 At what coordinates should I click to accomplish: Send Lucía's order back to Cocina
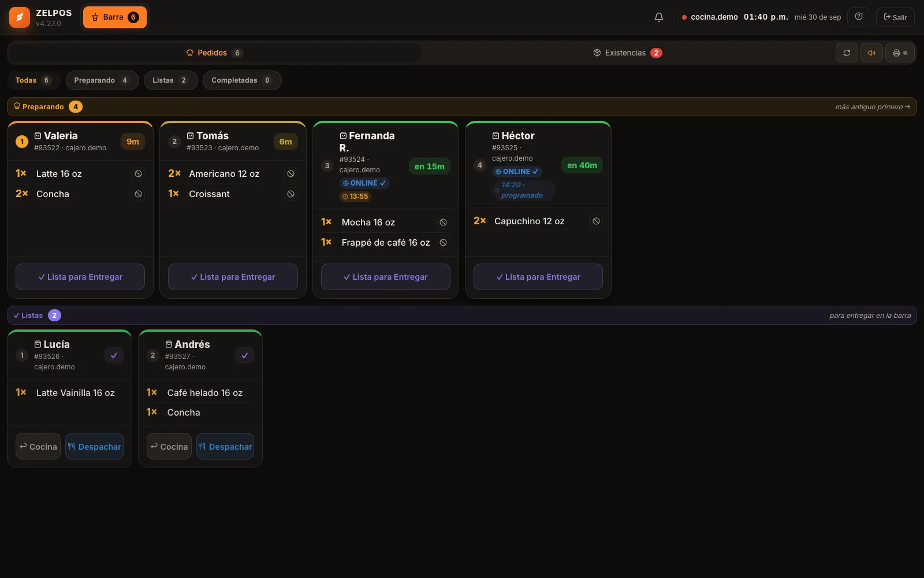[x=38, y=446]
